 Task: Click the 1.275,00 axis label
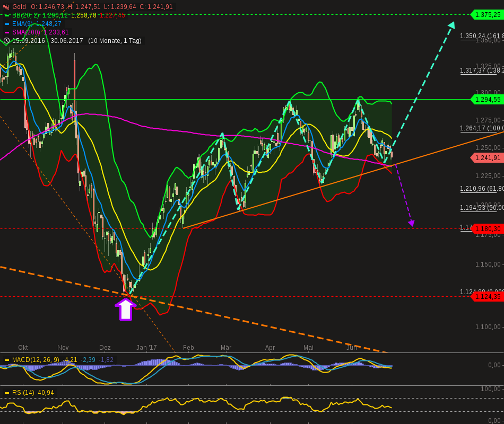488,120
